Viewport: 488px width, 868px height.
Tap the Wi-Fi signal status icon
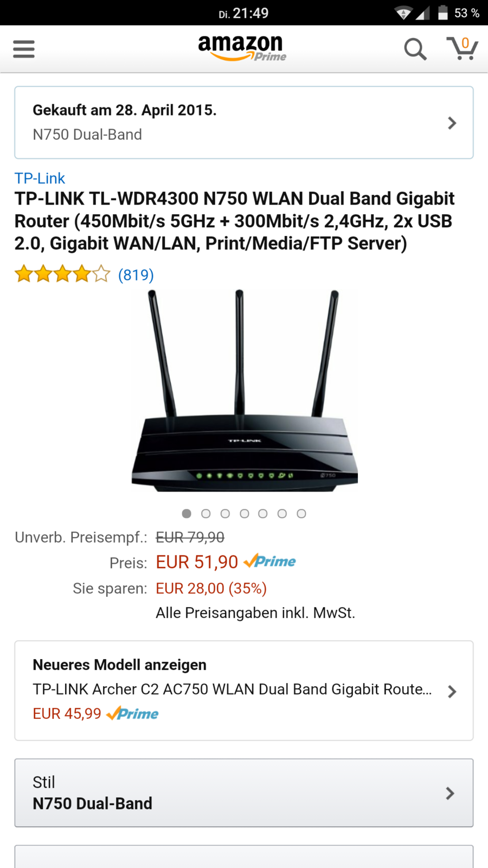click(403, 12)
